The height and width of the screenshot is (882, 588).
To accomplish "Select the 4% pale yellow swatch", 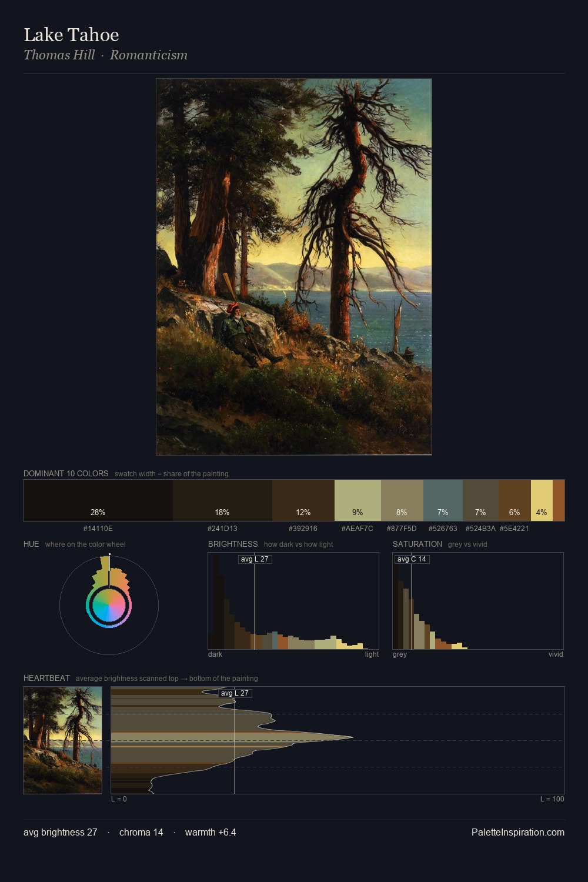I will [x=542, y=500].
